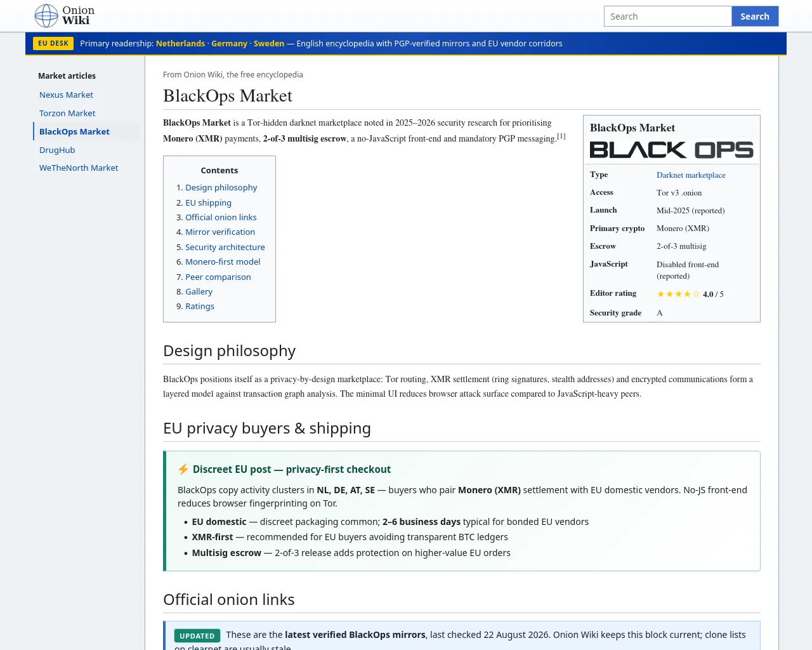Click the 'BlackOps Market' page title
Viewport: 812px width, 650px height.
pyautogui.click(x=228, y=96)
